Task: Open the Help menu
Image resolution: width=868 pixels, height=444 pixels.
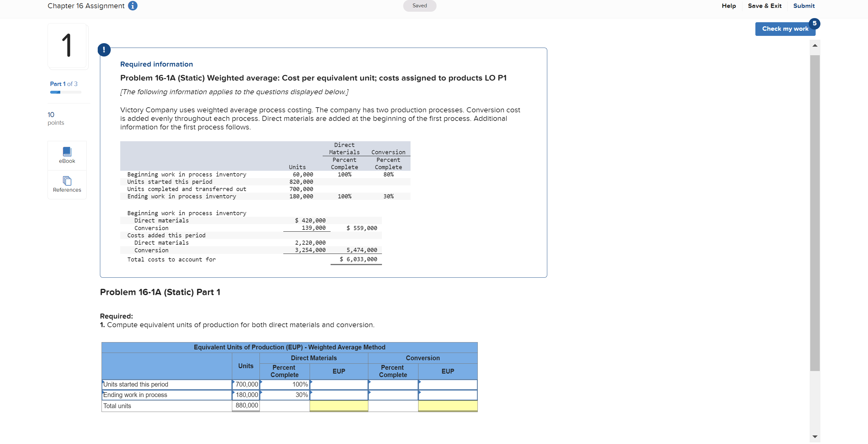Action: point(728,6)
